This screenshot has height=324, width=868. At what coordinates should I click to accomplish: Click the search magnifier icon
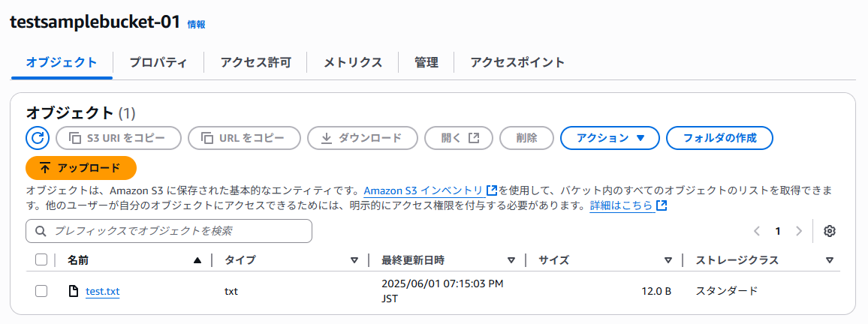[x=40, y=231]
